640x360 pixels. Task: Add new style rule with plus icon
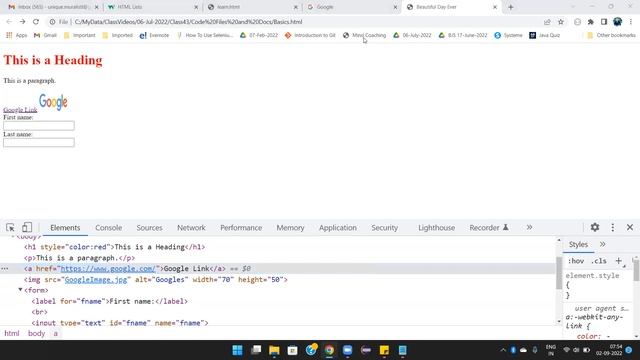618,261
